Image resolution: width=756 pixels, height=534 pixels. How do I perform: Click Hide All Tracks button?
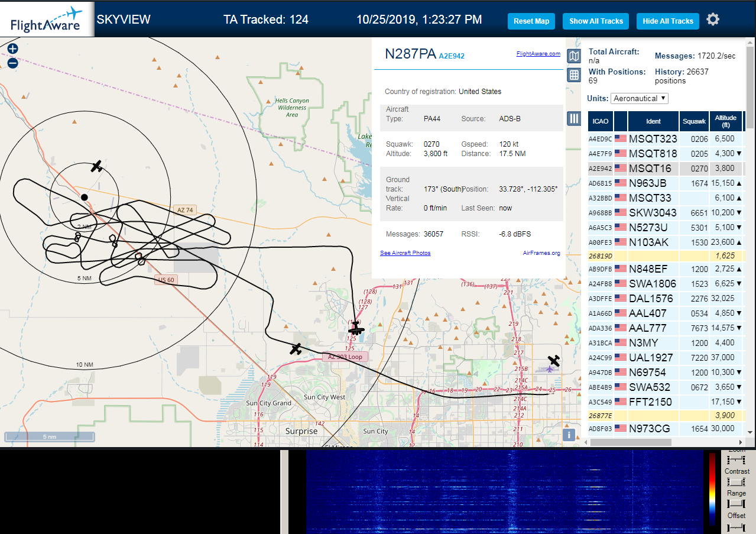668,21
